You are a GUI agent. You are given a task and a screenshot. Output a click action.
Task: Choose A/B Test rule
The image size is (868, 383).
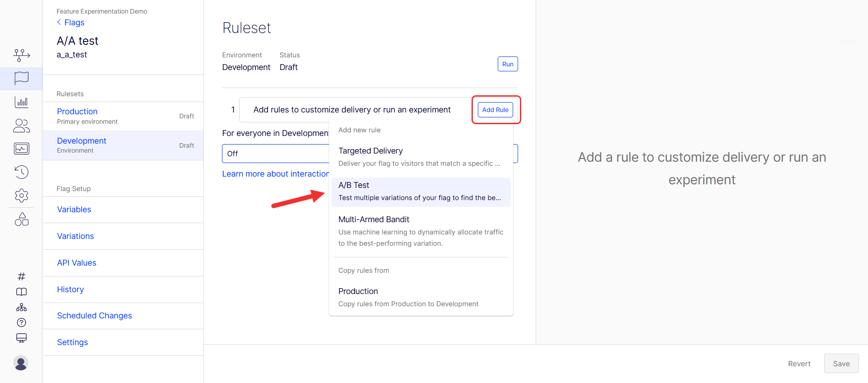click(421, 191)
